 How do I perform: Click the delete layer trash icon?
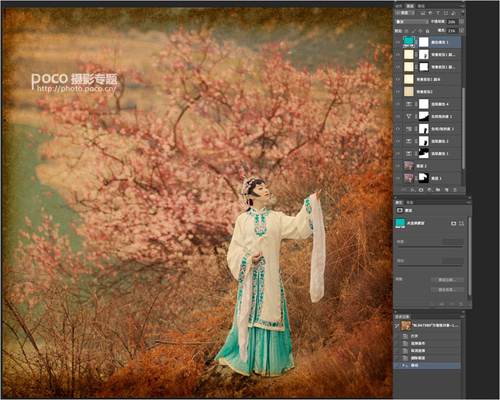point(455,190)
